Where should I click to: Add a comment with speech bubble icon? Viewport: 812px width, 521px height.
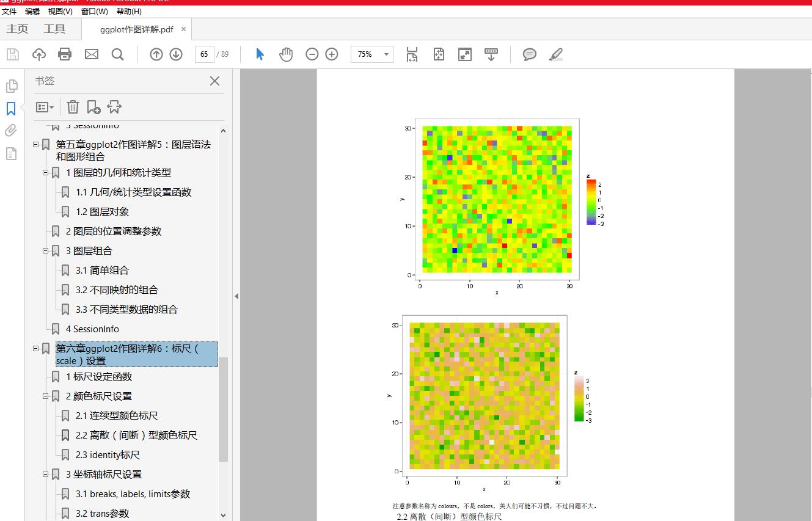point(529,54)
